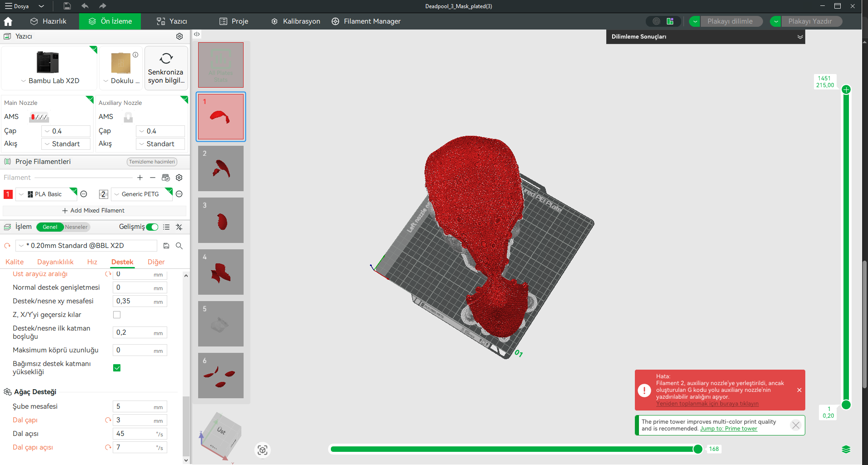Click the sync info refresh button
Viewport: 868px width, 465px height.
point(166,68)
